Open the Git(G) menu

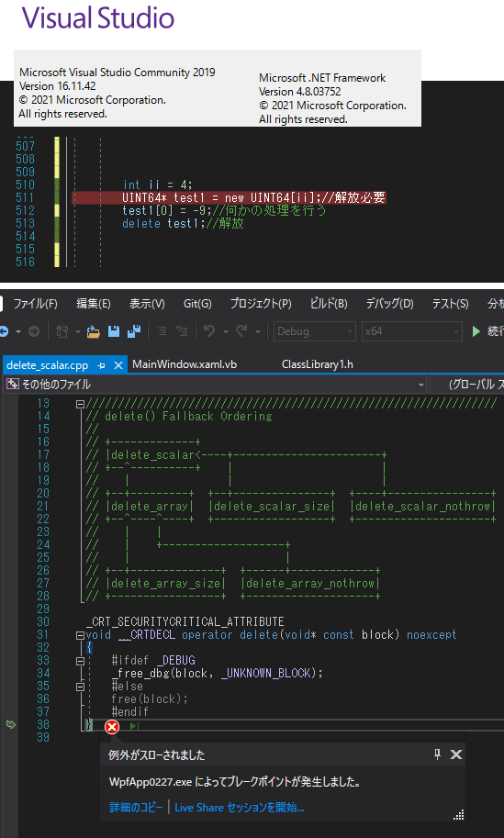tap(197, 304)
